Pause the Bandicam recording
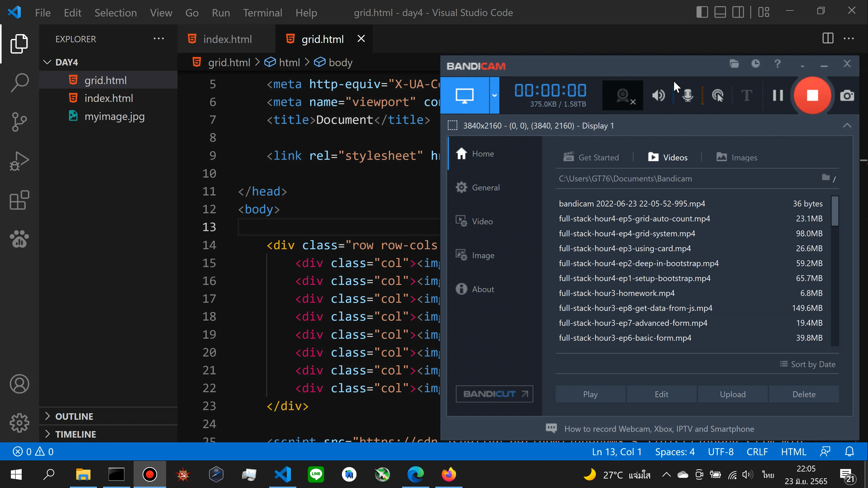 (x=778, y=95)
